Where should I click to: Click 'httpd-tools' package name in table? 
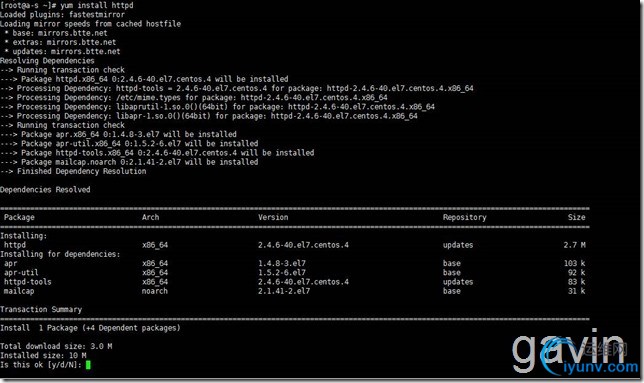[x=28, y=282]
